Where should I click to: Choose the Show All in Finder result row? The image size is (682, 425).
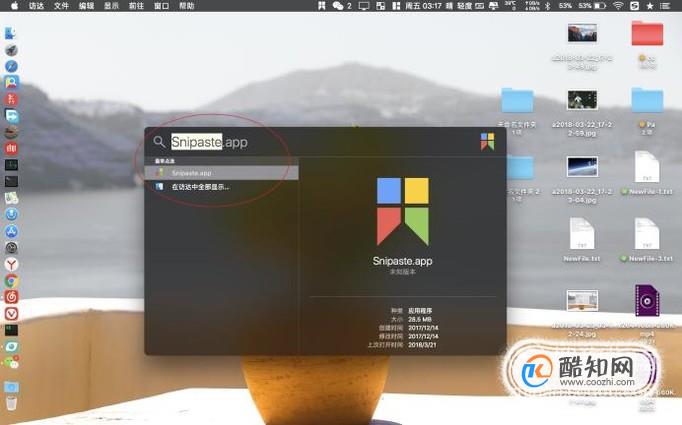click(222, 187)
